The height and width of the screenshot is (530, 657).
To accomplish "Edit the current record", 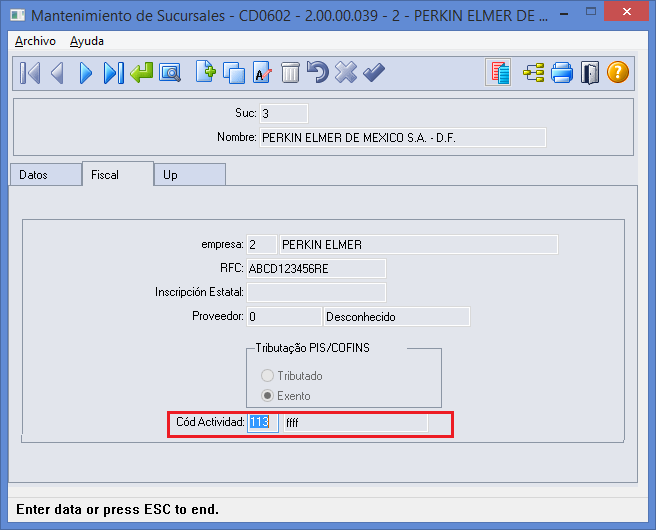I will click(262, 73).
